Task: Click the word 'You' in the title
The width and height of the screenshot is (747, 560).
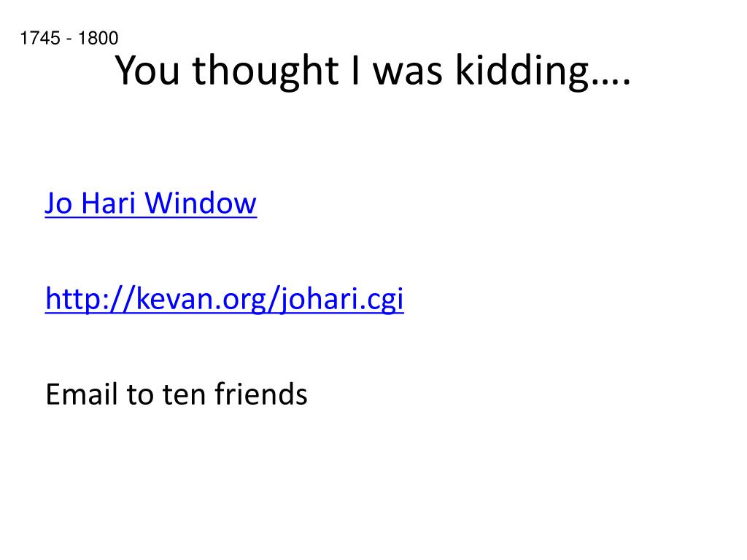Action: click(147, 71)
